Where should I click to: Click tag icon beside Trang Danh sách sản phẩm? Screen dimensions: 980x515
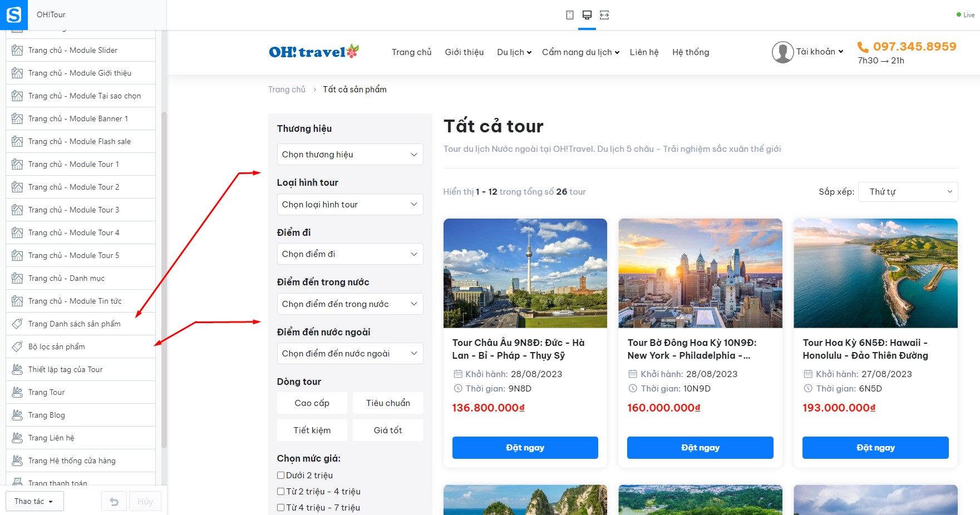click(x=17, y=324)
